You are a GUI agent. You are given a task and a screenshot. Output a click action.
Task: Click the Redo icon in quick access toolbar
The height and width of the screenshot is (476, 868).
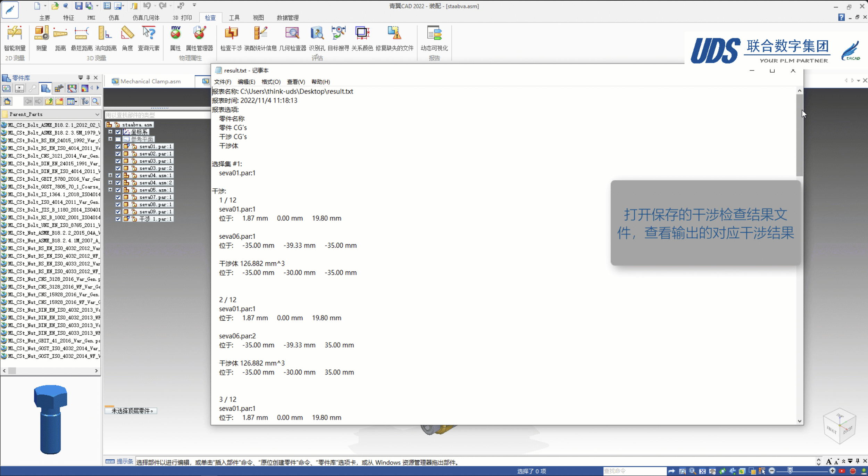(162, 6)
